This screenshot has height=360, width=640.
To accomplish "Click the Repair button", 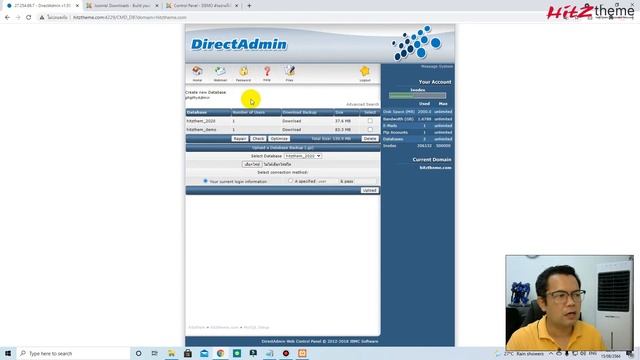I will click(x=240, y=139).
